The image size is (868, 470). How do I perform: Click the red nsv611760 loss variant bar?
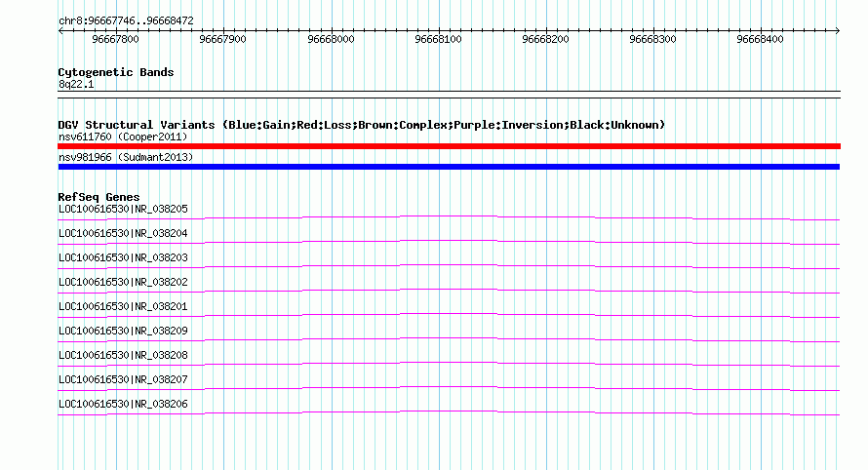[449, 146]
